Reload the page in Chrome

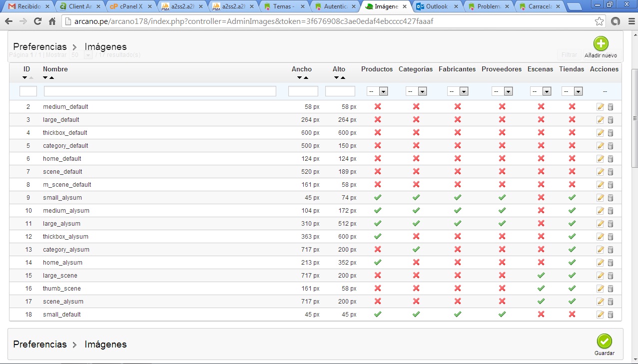click(x=37, y=21)
